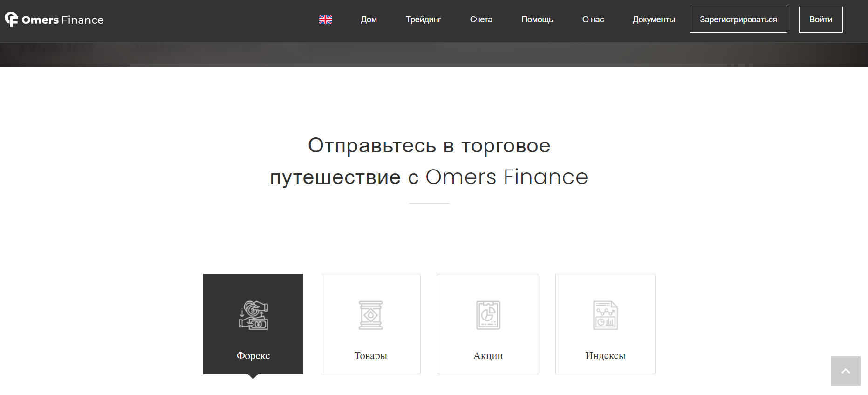Click the Акции pie chart icon

tap(488, 315)
